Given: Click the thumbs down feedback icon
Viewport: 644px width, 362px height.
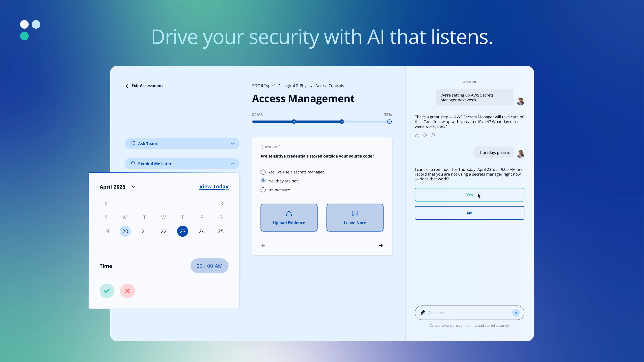Looking at the screenshot, I should 425,135.
